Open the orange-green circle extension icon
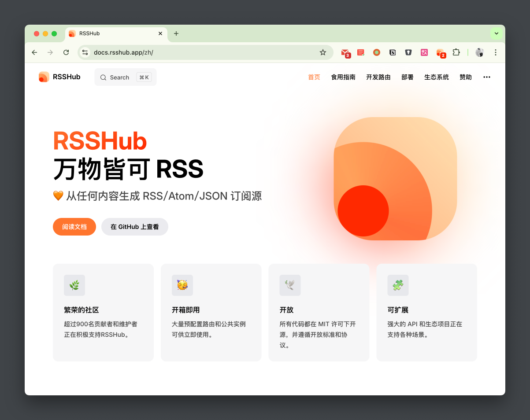The height and width of the screenshot is (420, 530). (377, 52)
